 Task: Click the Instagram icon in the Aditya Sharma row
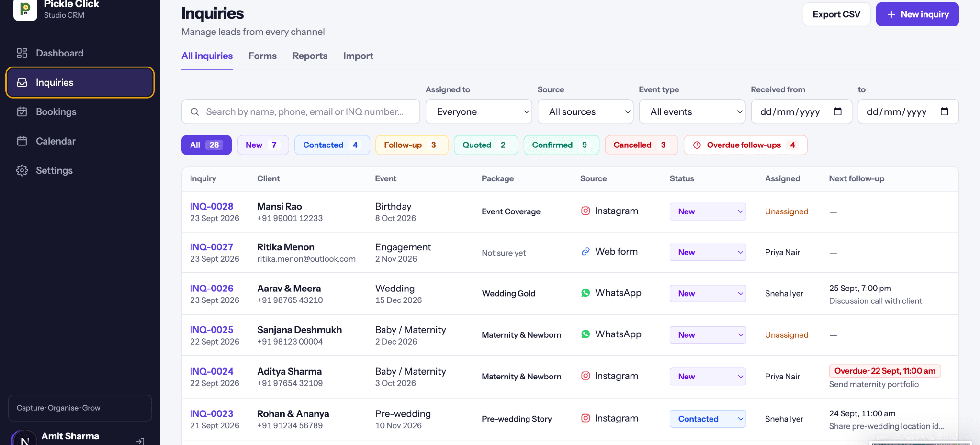[585, 376]
